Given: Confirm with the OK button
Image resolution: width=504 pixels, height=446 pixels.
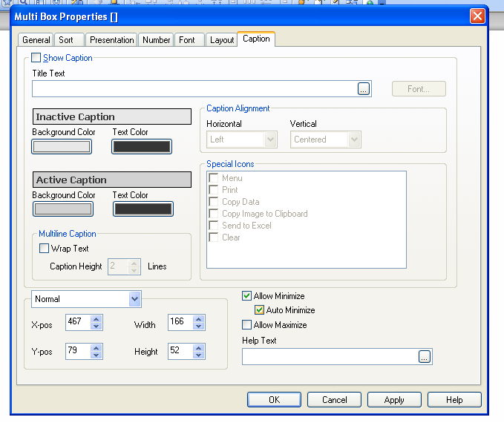Looking at the screenshot, I should coord(274,400).
